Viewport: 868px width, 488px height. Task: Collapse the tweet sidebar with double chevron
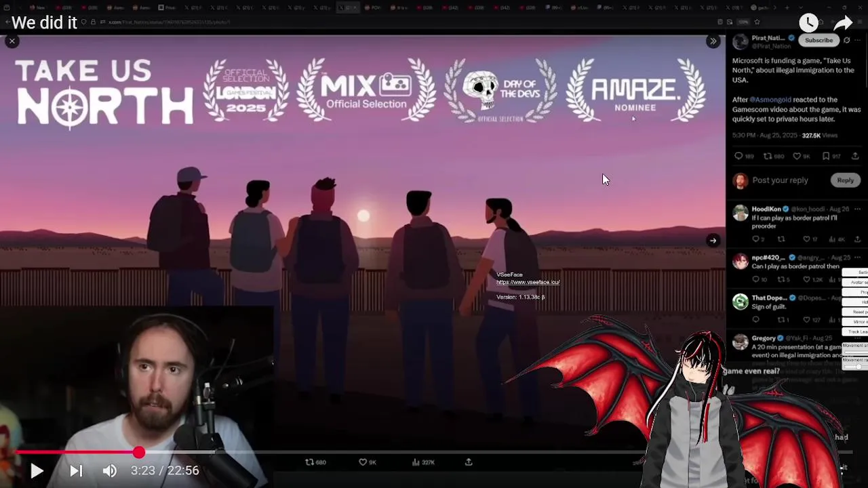pos(713,41)
